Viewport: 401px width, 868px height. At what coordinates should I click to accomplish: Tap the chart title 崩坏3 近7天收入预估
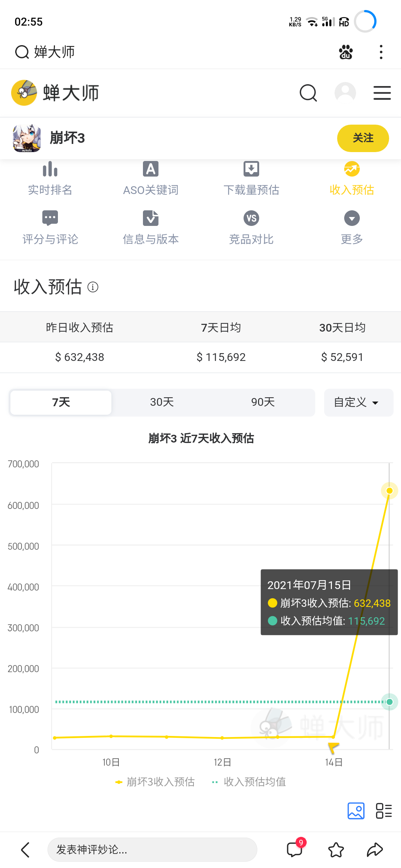point(201,438)
